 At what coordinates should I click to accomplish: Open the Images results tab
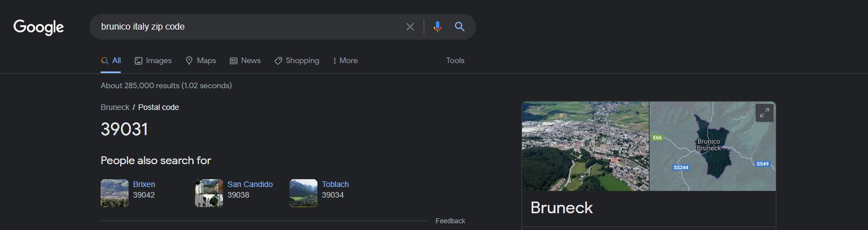tap(153, 60)
